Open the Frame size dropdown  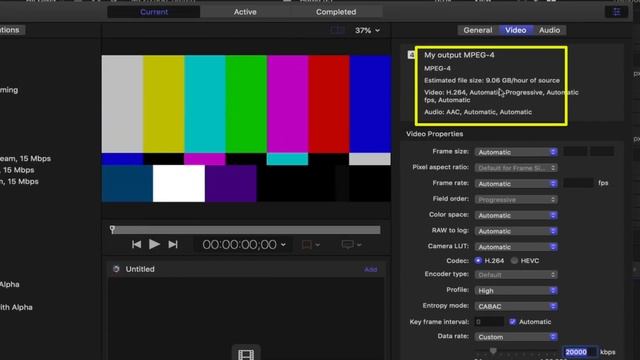click(x=516, y=152)
